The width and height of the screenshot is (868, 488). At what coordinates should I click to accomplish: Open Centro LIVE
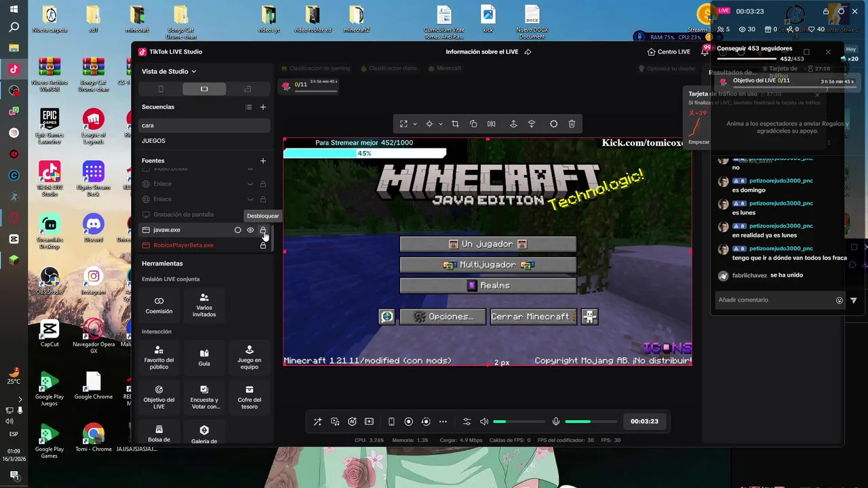tap(669, 52)
